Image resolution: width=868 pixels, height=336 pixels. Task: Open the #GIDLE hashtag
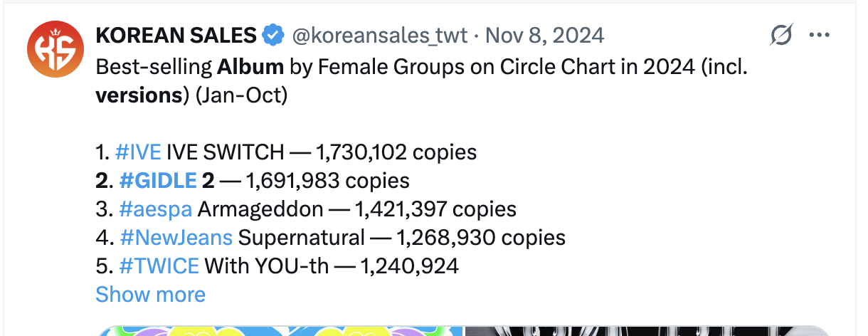click(x=158, y=181)
